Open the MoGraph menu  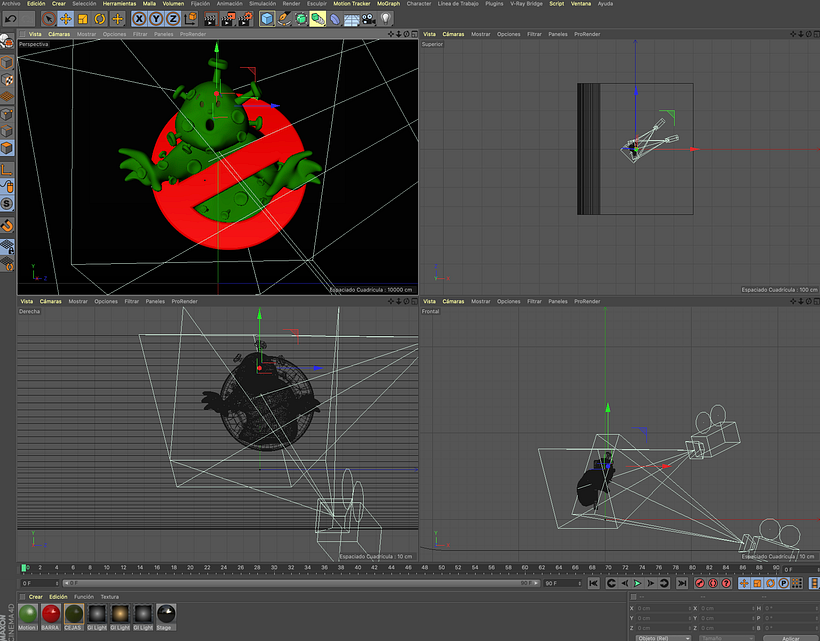point(389,4)
